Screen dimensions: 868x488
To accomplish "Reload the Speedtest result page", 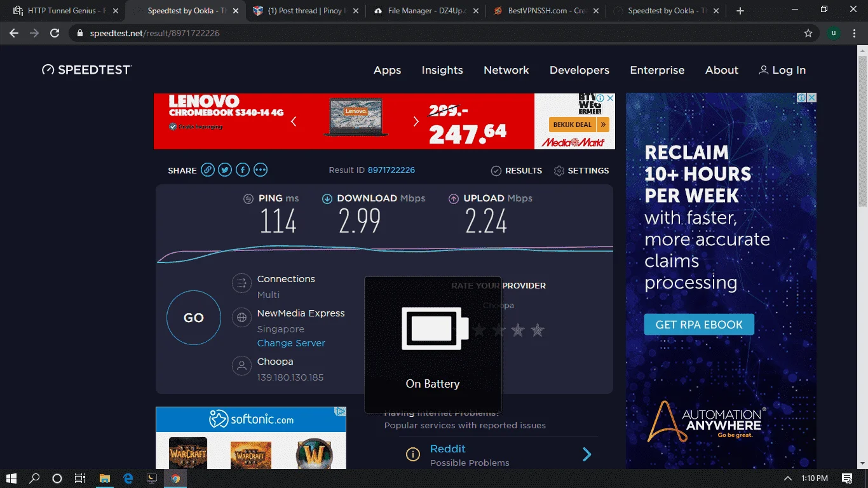I will 55,33.
